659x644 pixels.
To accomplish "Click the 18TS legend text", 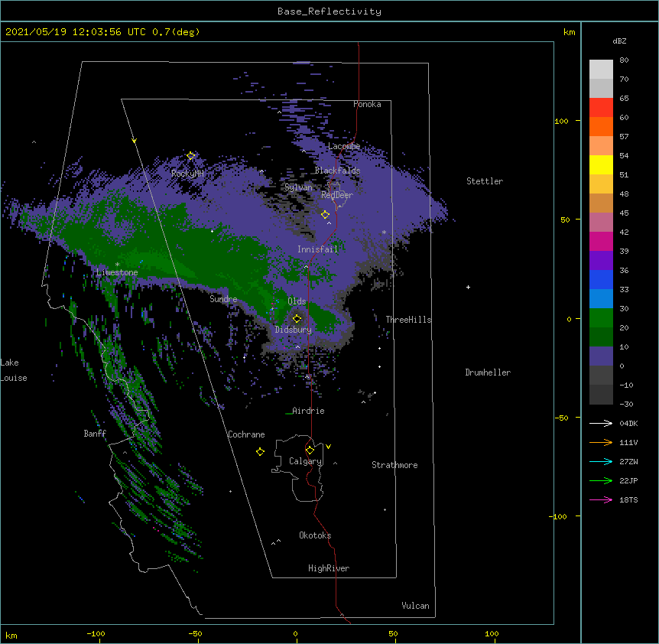I will click(x=628, y=499).
